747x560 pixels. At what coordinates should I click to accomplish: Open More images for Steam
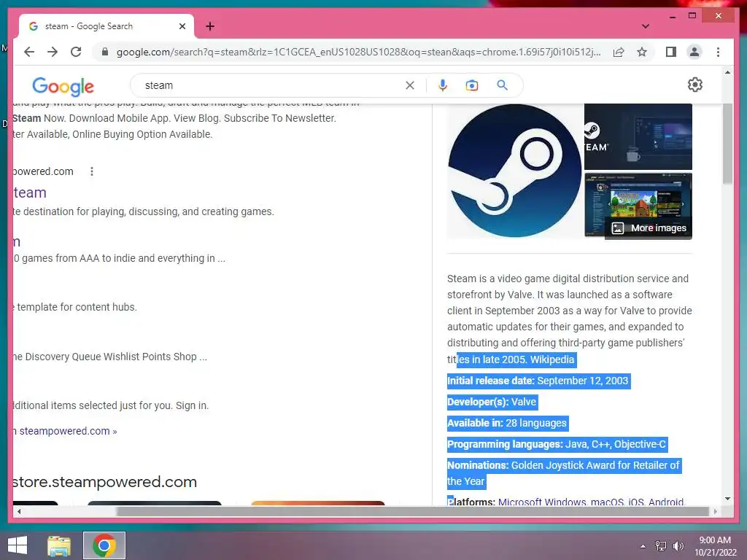649,228
